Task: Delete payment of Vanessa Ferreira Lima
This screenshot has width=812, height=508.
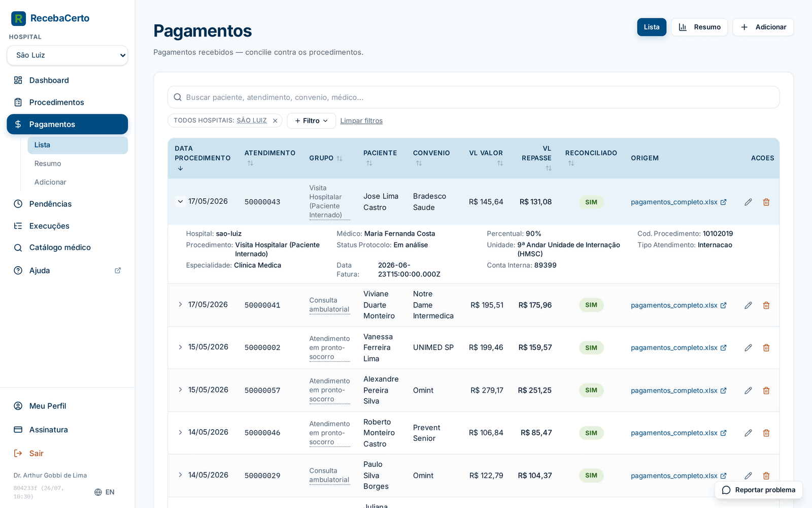Action: (766, 348)
